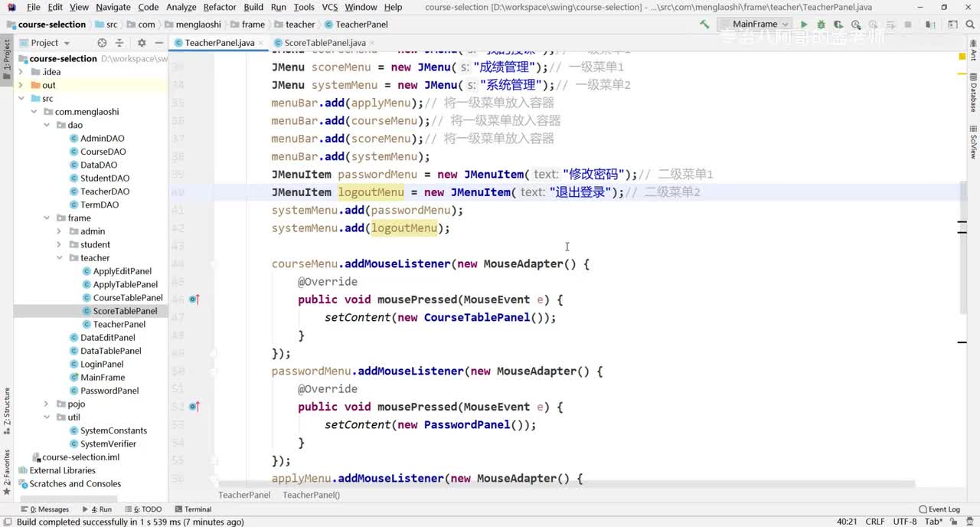The height and width of the screenshot is (527, 980).
Task: Click the TeacherPanel() breadcrumb at editor bottom
Action: (x=311, y=495)
